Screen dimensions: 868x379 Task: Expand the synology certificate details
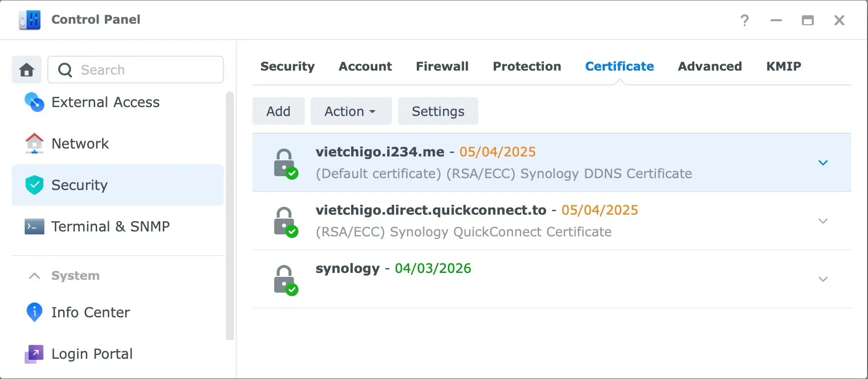point(823,279)
